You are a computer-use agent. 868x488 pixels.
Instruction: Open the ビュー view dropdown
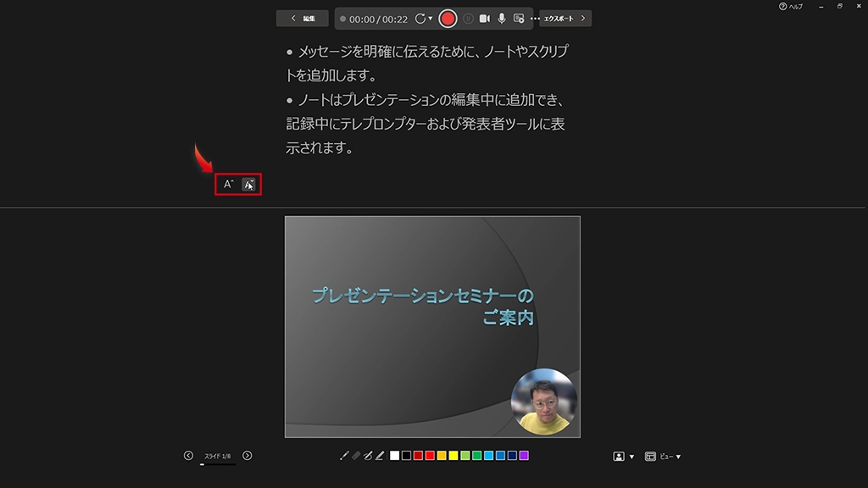663,457
